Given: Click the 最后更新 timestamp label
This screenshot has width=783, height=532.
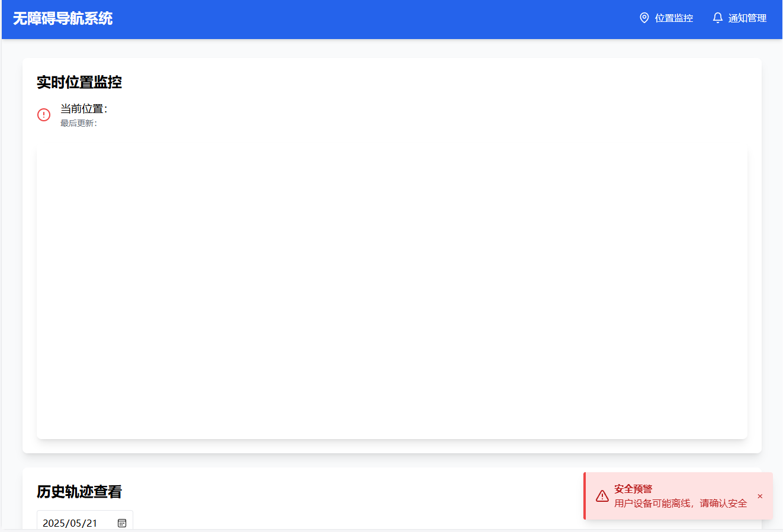Looking at the screenshot, I should (79, 123).
